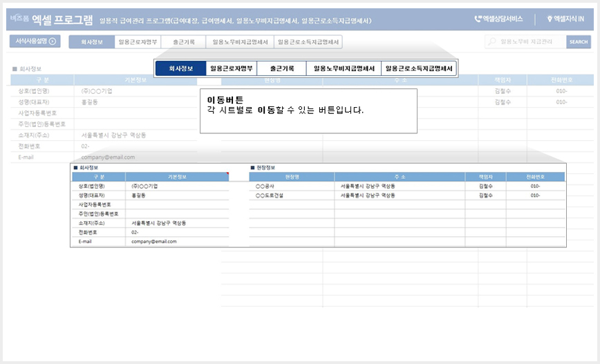Click the 일용노무비 지급관리 search input field
Viewport: 600px width, 364px height.
point(526,41)
